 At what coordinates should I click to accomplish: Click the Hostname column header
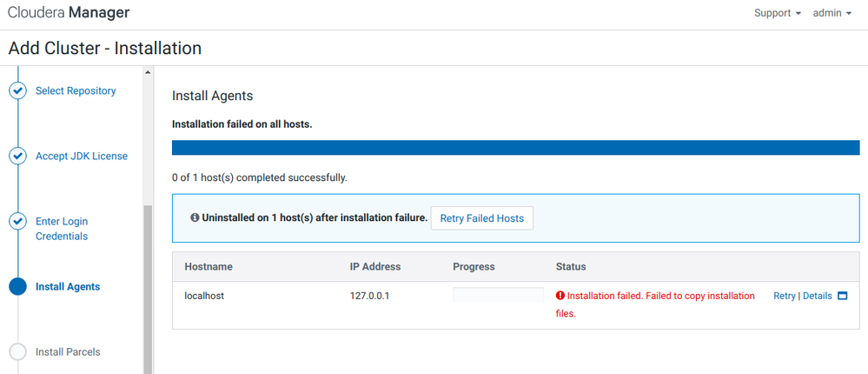(209, 266)
